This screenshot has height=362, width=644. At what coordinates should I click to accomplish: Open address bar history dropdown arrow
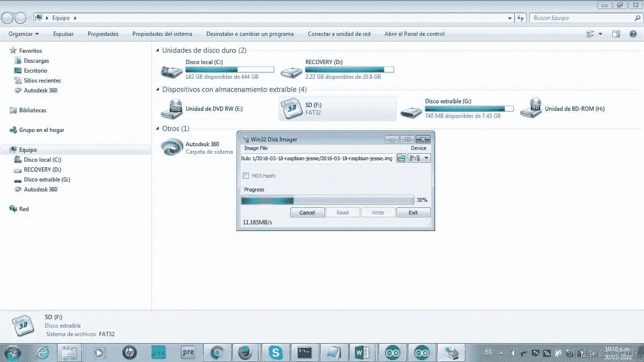pos(510,18)
